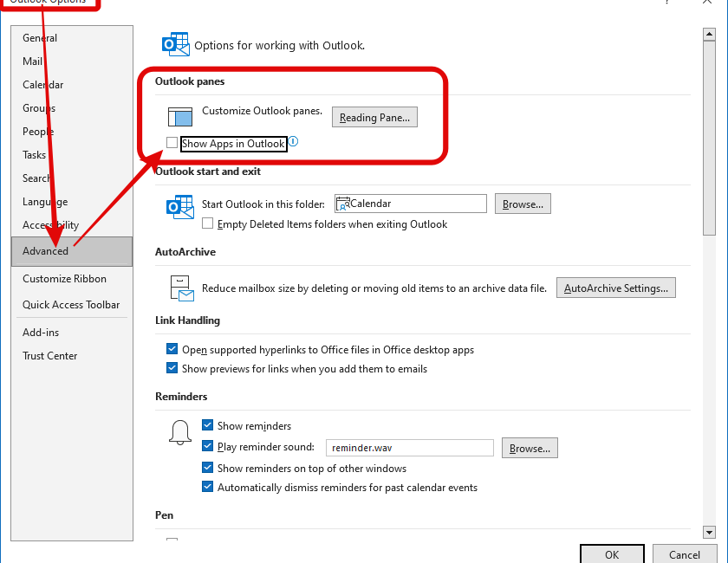Viewport: 728px width, 563px height.
Task: Disable Show reminders on top of other windows
Action: (x=207, y=468)
